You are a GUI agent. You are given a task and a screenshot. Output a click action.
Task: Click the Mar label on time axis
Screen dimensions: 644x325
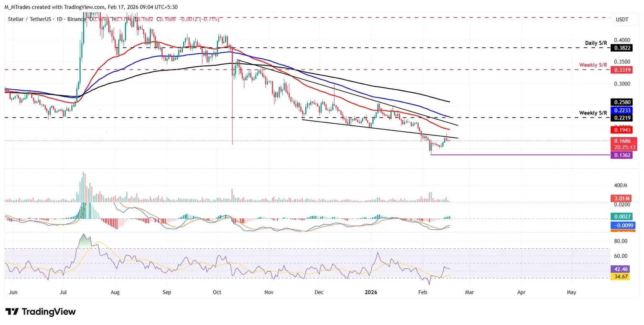point(470,291)
